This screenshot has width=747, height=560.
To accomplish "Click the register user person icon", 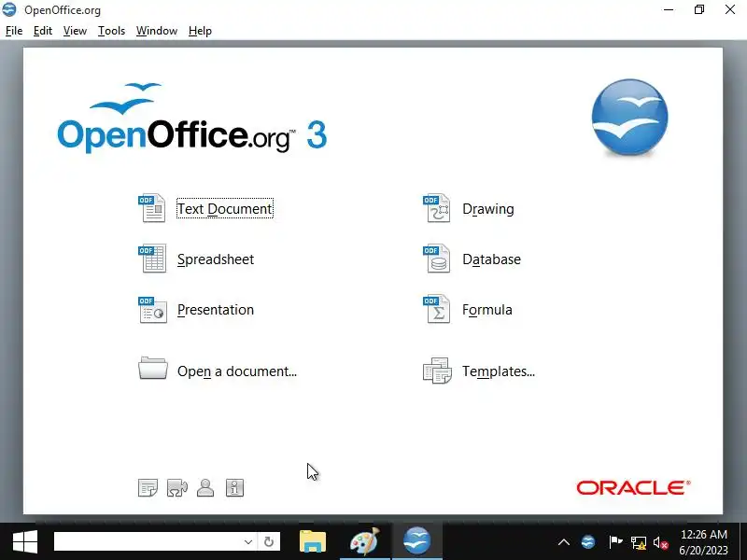I will tap(205, 487).
